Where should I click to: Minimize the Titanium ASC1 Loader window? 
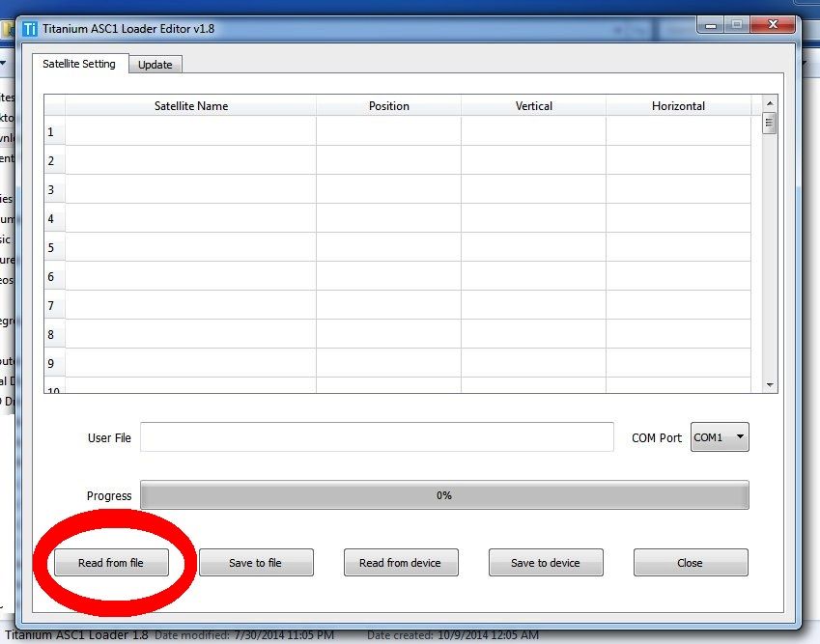711,24
